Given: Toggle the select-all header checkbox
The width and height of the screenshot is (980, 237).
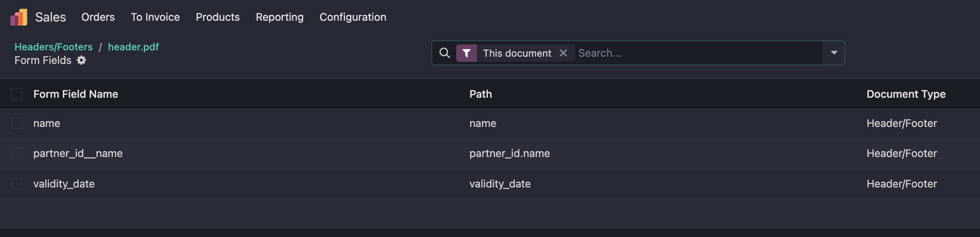Looking at the screenshot, I should click(17, 94).
